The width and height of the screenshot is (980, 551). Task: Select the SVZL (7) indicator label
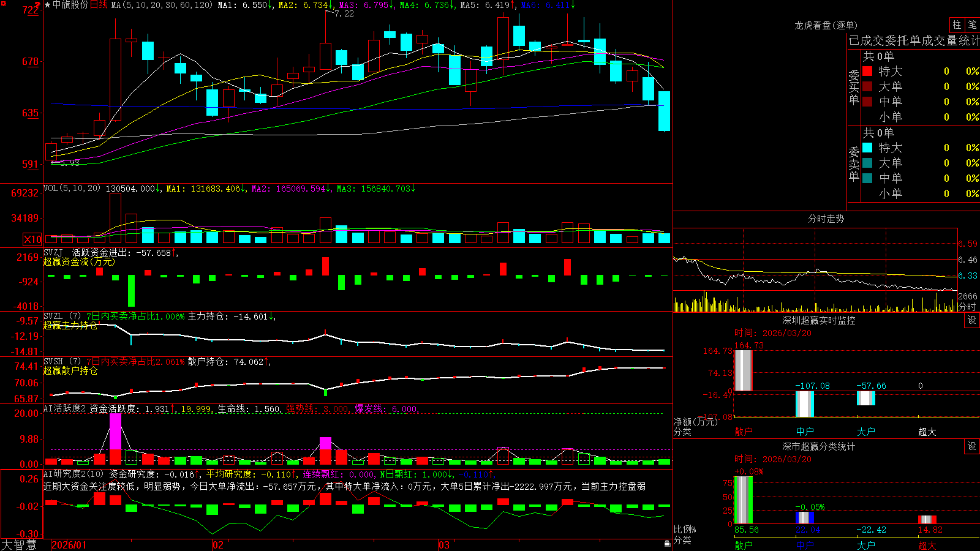tap(62, 317)
